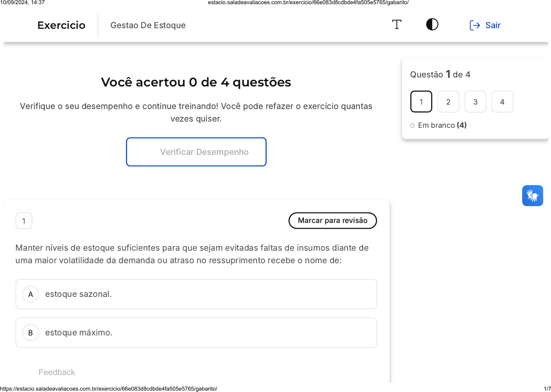The width and height of the screenshot is (551, 392).
Task: Go to question 1 in navigator
Action: click(421, 102)
